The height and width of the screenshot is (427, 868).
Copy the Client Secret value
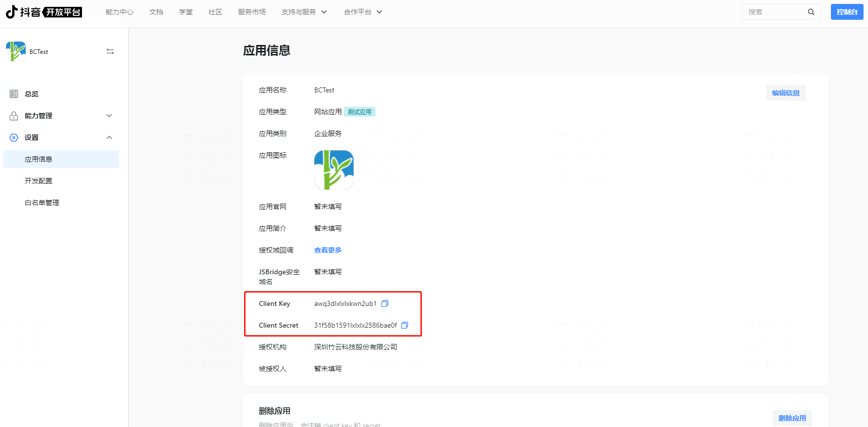coord(405,325)
